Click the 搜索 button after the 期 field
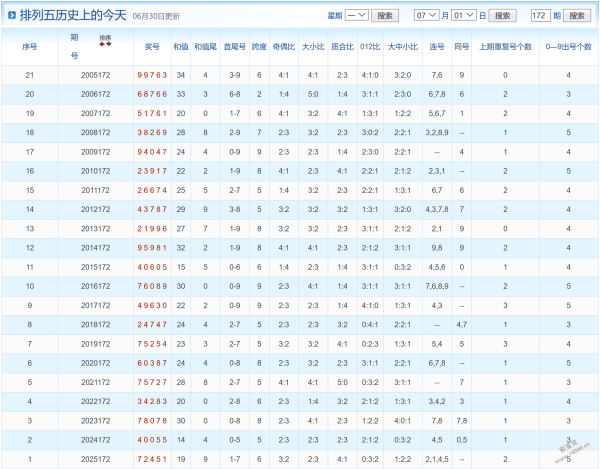The width and height of the screenshot is (600, 469). coord(577,16)
